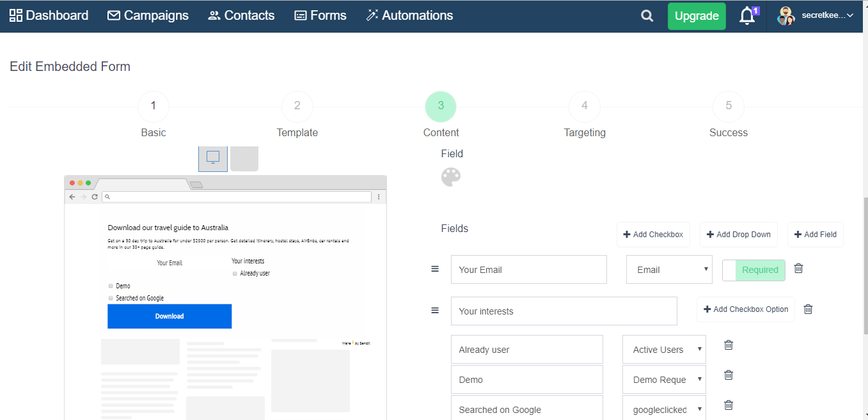Switch to the mobile preview icon
This screenshot has width=868, height=420.
click(244, 159)
